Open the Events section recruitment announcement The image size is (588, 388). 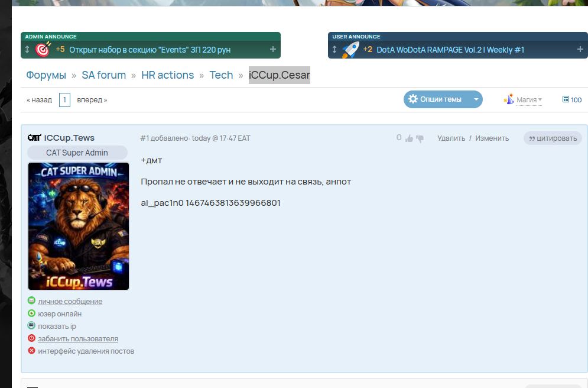150,50
